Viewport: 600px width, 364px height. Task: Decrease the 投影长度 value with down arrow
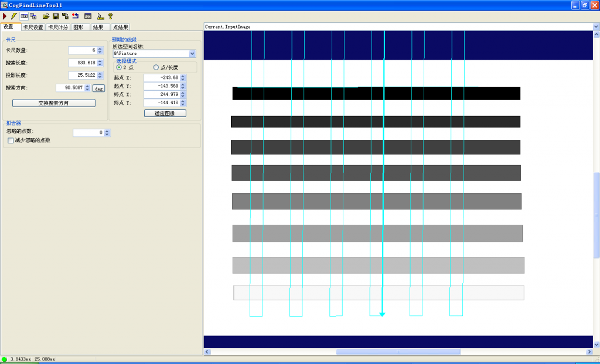[x=100, y=77]
